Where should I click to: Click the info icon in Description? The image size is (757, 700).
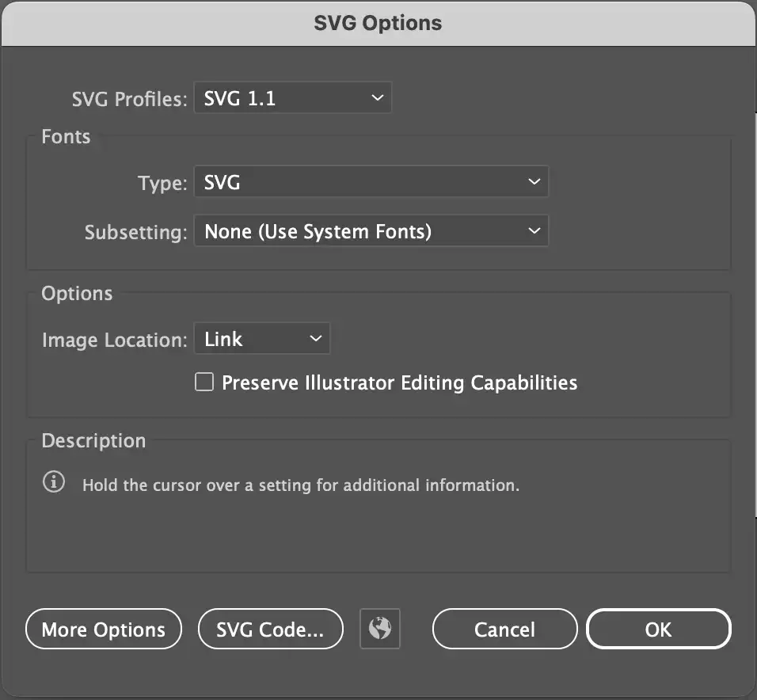click(x=54, y=483)
